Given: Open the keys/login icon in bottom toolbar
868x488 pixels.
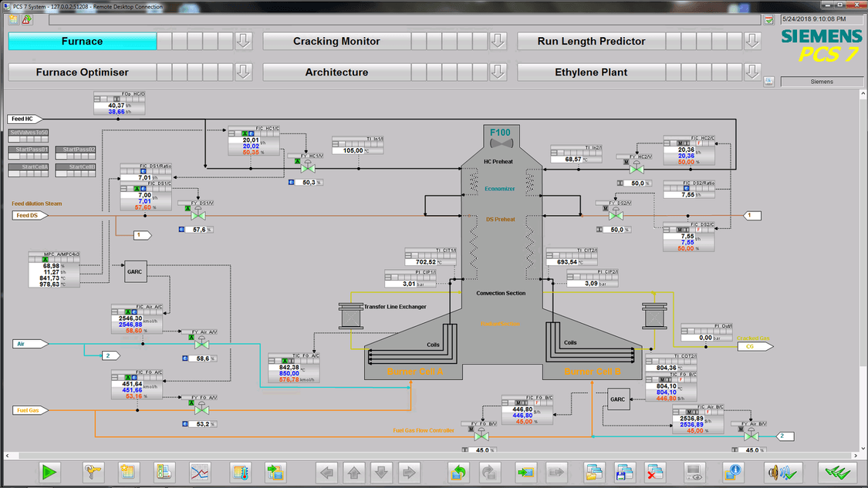Looking at the screenshot, I should (x=93, y=472).
